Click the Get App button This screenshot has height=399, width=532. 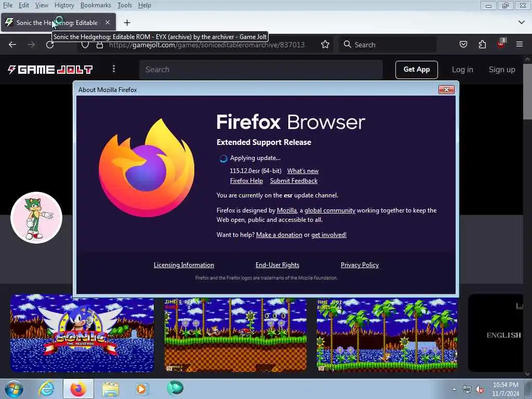[416, 70]
